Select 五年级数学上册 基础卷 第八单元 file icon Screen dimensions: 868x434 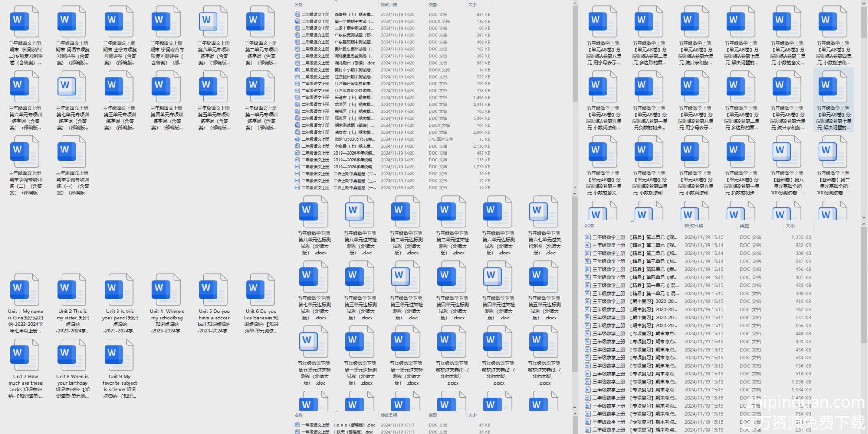787,152
